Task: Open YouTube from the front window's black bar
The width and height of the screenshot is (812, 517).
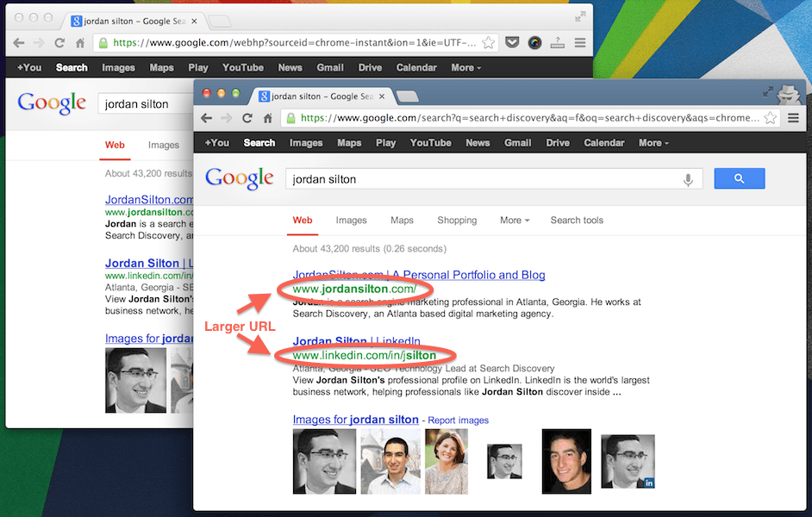Action: click(x=430, y=143)
